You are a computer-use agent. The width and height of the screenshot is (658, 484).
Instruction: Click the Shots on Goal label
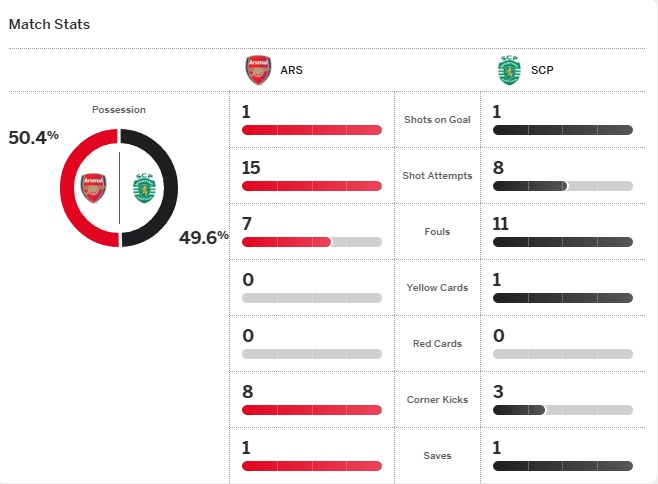[x=437, y=120]
